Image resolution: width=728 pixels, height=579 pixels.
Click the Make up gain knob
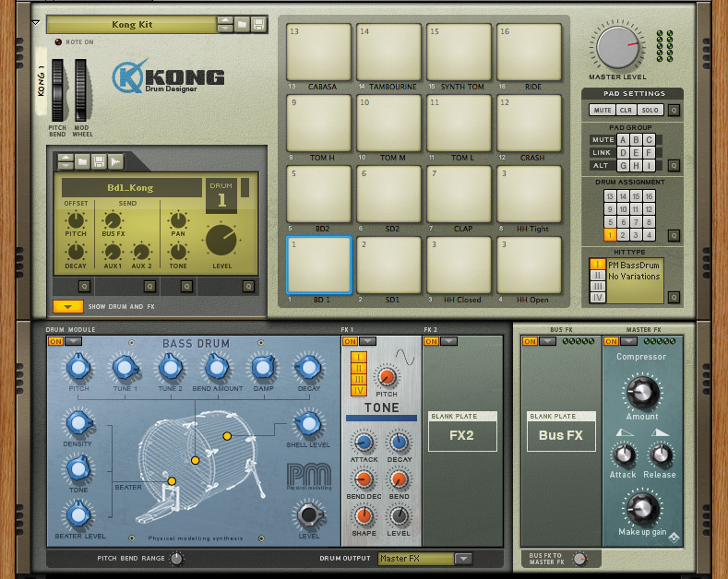tap(642, 508)
